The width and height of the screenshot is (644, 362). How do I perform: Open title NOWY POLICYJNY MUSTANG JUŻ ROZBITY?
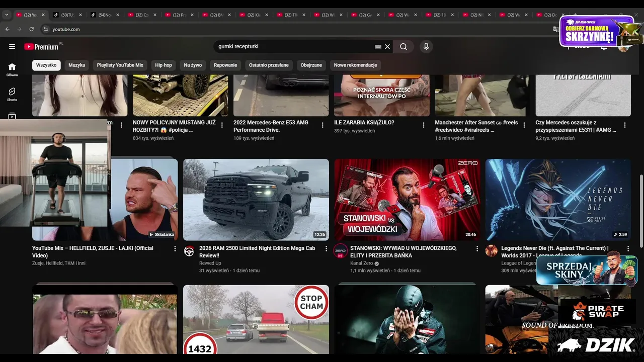pos(174,126)
